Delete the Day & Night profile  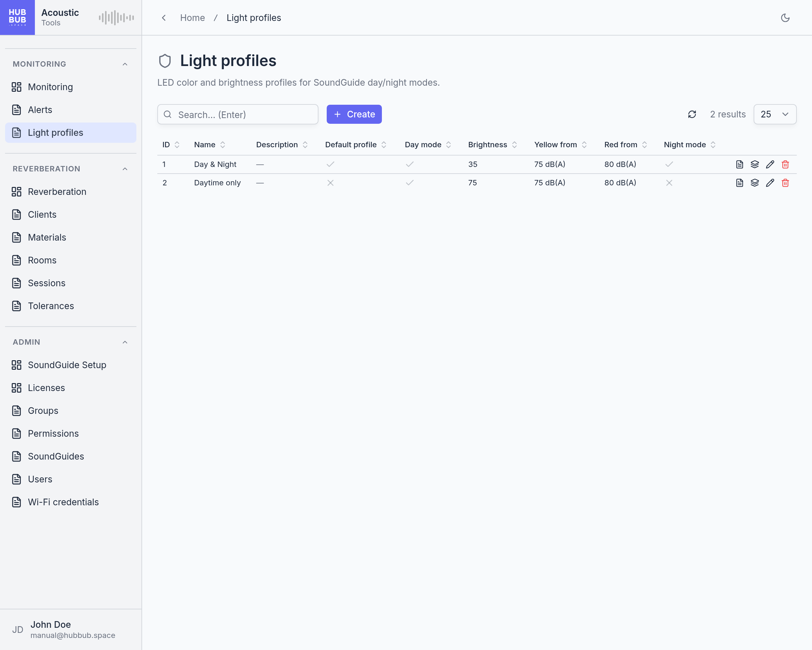click(785, 164)
